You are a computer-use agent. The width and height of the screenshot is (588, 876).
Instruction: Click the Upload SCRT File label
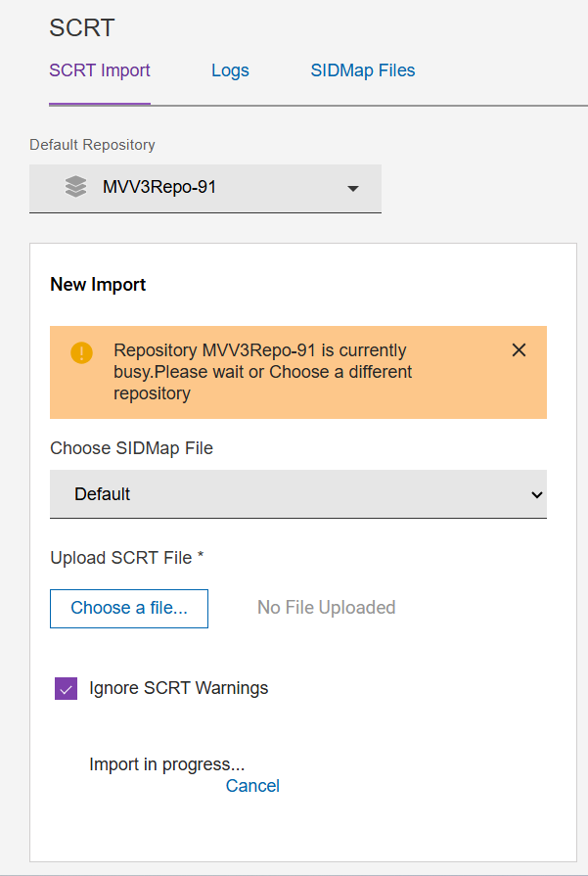click(x=126, y=558)
